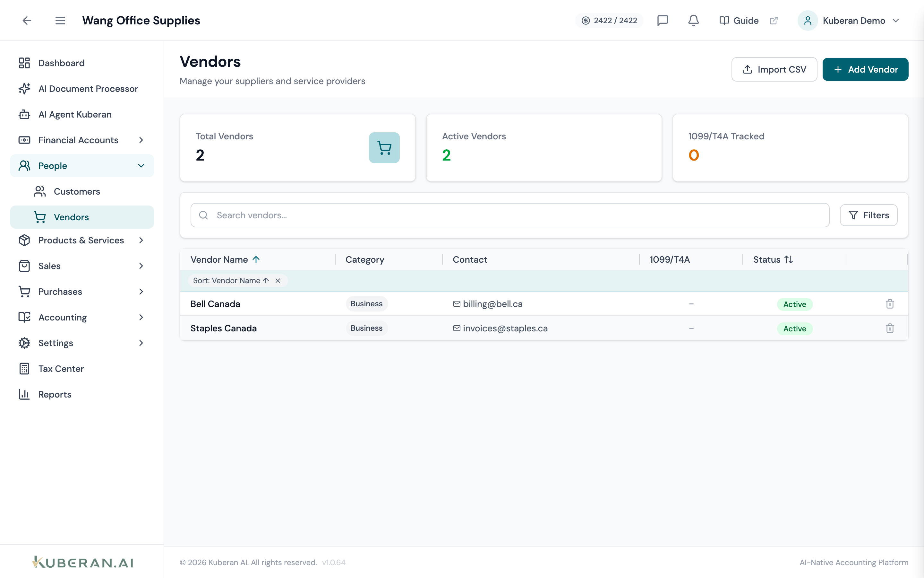924x578 pixels.
Task: Click the credits 2422 / 2422 badge
Action: pyautogui.click(x=609, y=21)
